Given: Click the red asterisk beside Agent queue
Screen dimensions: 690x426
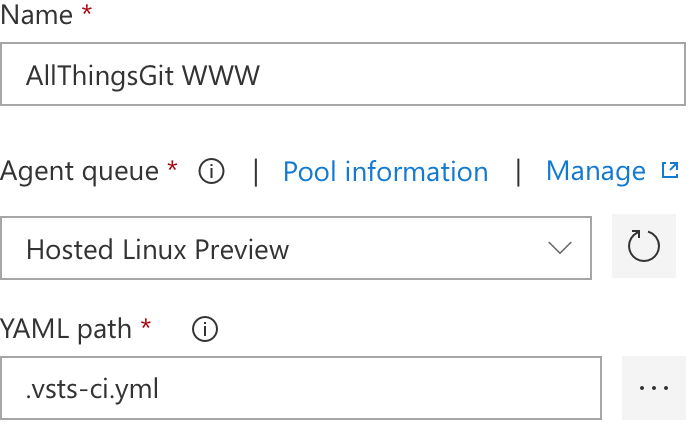Looking at the screenshot, I should click(x=172, y=167).
